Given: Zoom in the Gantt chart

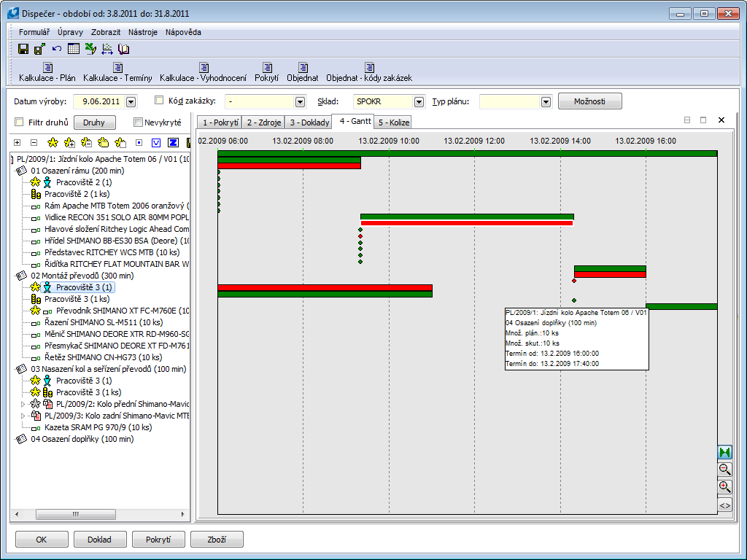Looking at the screenshot, I should 724,486.
